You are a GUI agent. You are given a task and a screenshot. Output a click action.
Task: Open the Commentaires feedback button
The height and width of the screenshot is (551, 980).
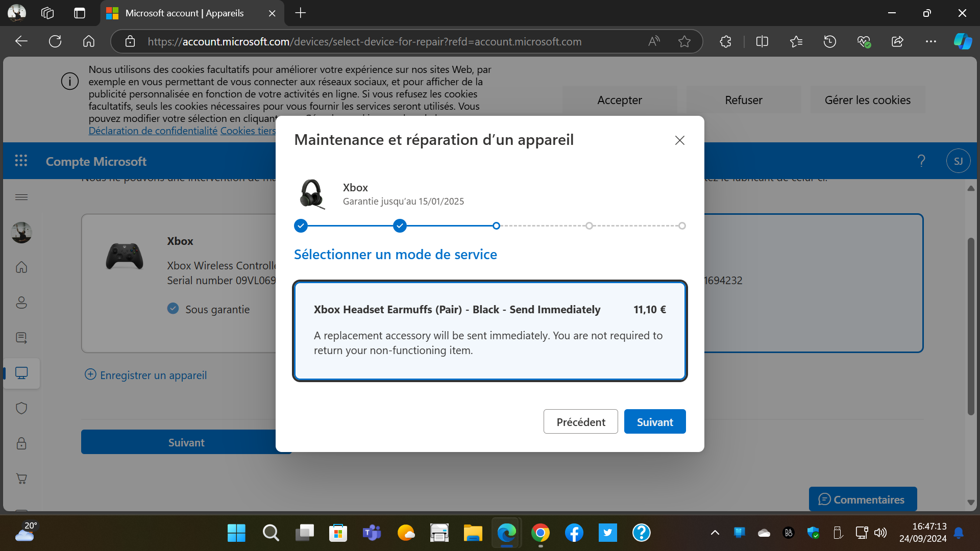pos(863,499)
